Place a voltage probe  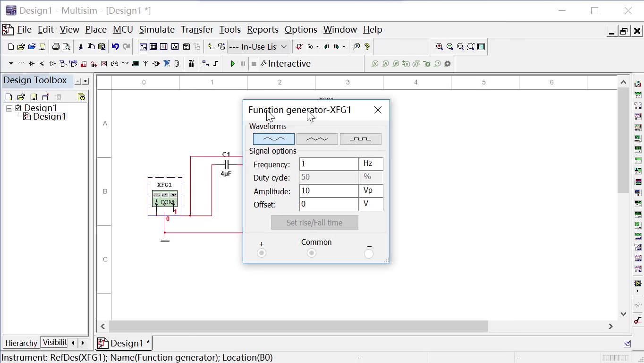[375, 64]
